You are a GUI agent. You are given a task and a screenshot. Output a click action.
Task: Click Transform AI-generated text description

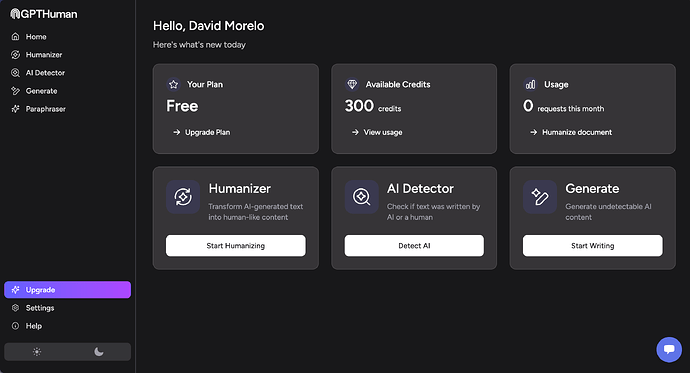pos(256,212)
